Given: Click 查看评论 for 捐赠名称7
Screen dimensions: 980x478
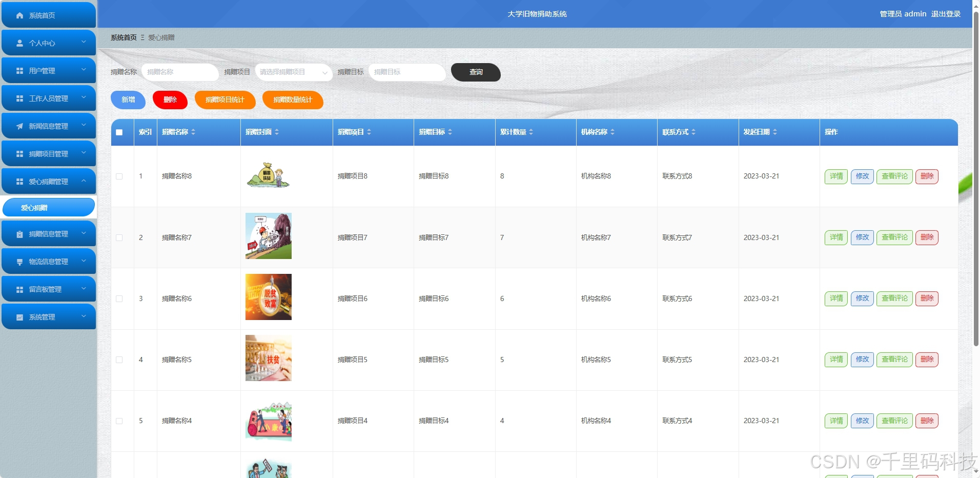Looking at the screenshot, I should point(894,237).
